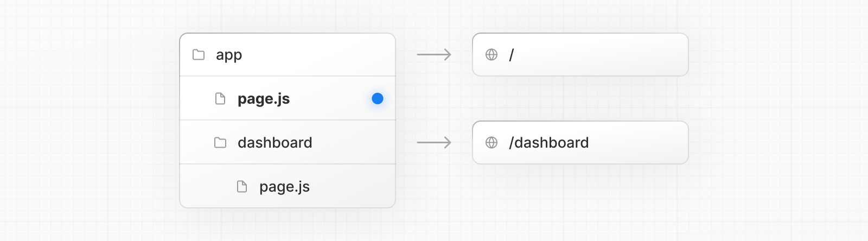Click the file icon beside bold page.js
The height and width of the screenshot is (241, 868).
click(220, 99)
